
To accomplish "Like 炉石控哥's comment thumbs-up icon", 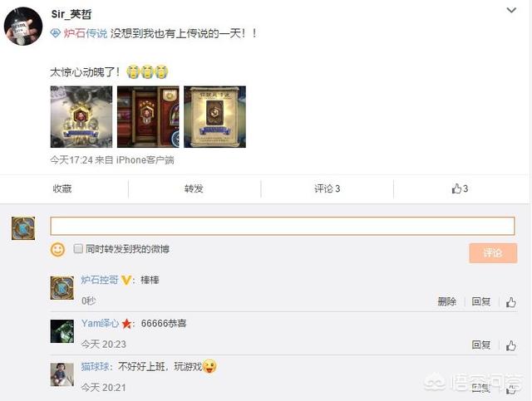I will 511,301.
